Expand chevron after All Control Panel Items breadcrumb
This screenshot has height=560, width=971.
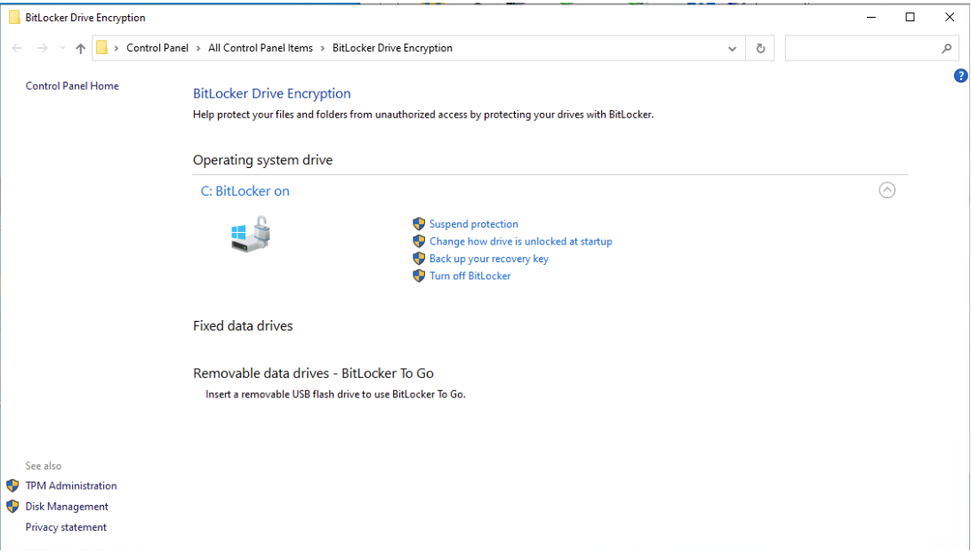[323, 48]
